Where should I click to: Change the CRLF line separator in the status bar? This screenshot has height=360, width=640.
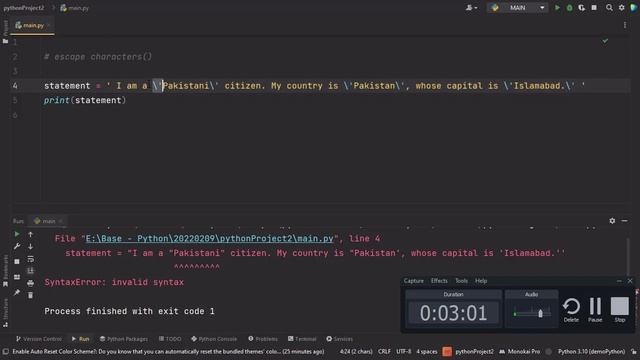(384, 351)
